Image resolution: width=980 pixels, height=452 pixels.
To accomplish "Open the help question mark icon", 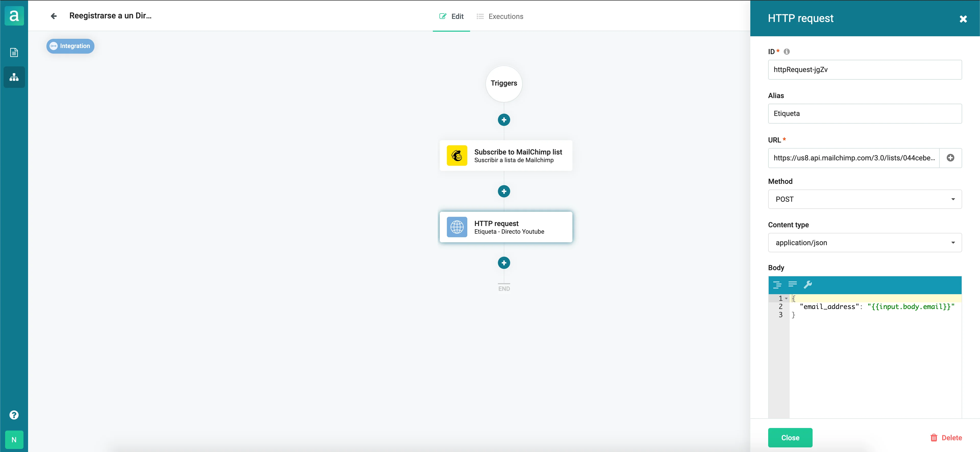I will (x=14, y=415).
